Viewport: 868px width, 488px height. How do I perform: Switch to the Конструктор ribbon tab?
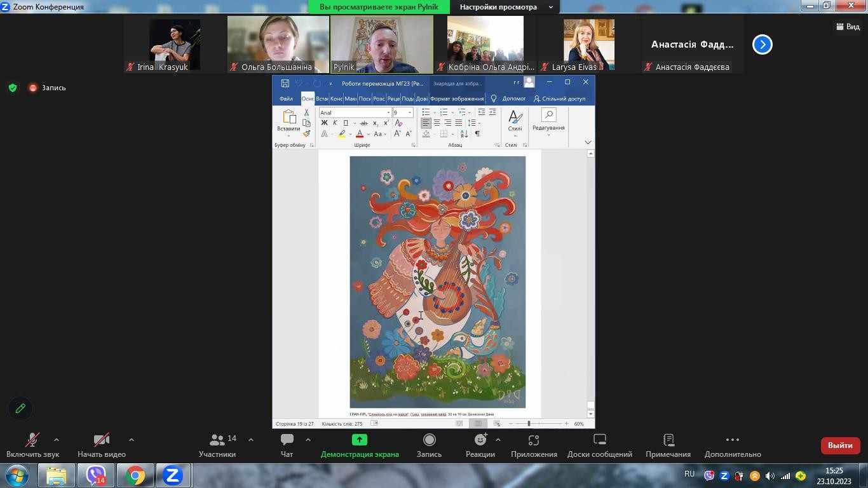tap(336, 98)
